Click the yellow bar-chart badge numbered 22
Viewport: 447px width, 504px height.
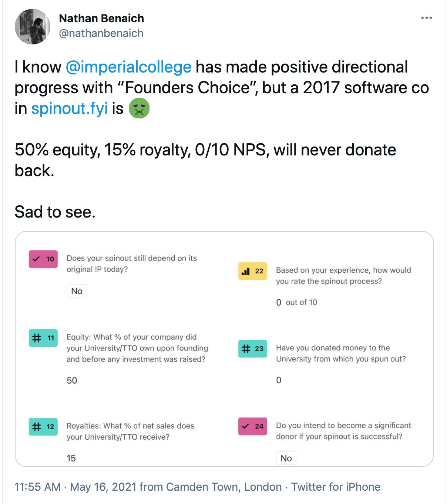coord(253,271)
